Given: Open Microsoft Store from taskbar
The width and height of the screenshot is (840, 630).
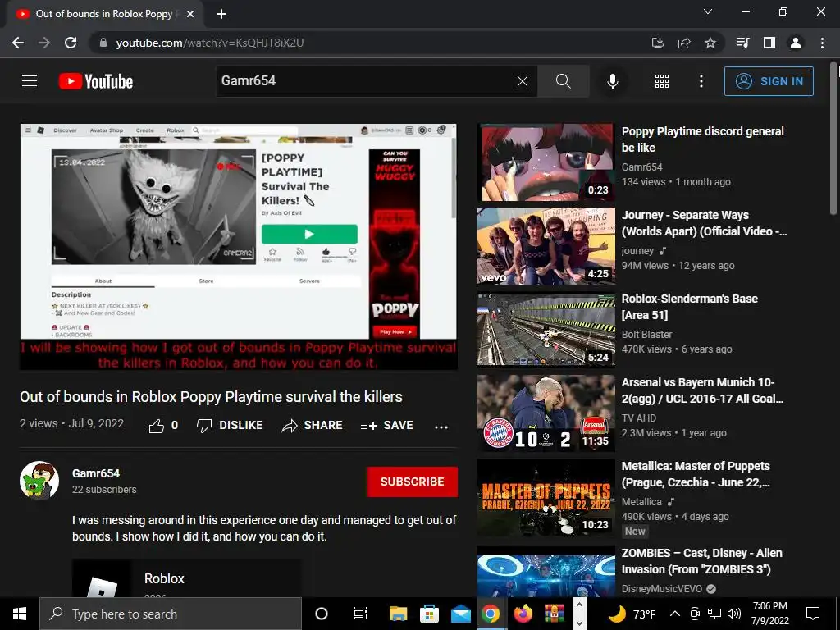Looking at the screenshot, I should (429, 614).
